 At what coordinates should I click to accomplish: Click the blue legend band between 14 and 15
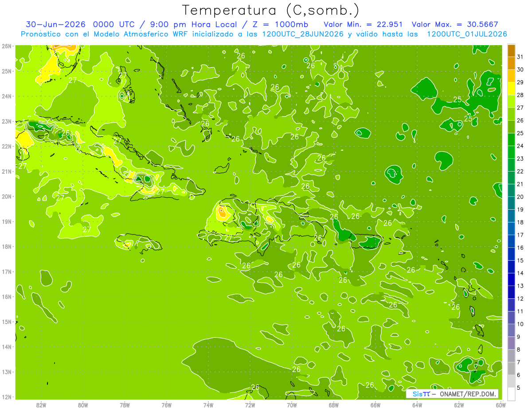coord(511,267)
